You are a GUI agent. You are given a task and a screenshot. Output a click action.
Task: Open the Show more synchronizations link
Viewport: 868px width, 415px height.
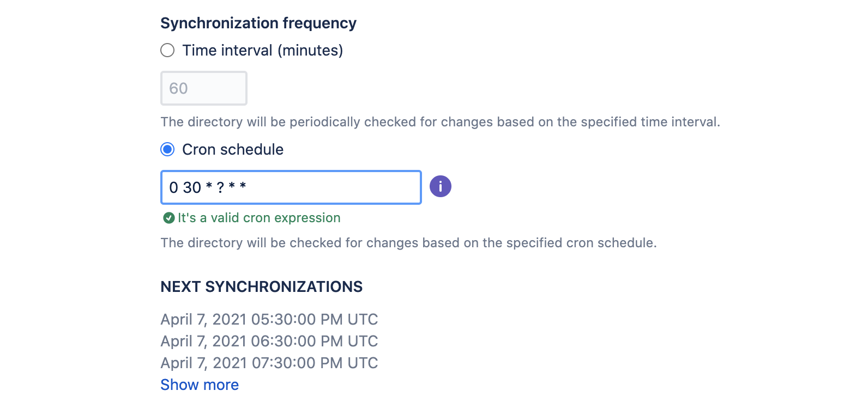[200, 385]
